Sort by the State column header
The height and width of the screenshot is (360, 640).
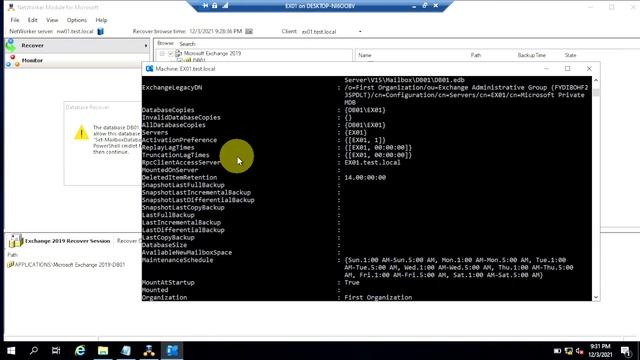point(570,55)
